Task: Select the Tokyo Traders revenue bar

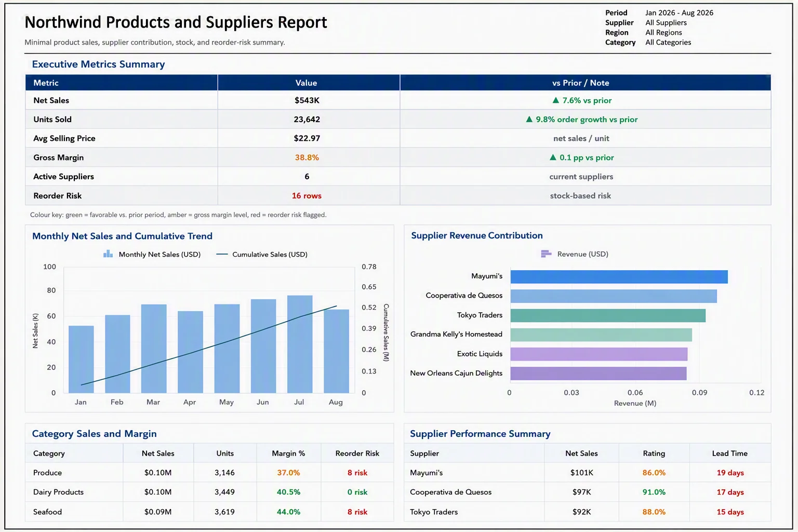Action: coord(608,315)
